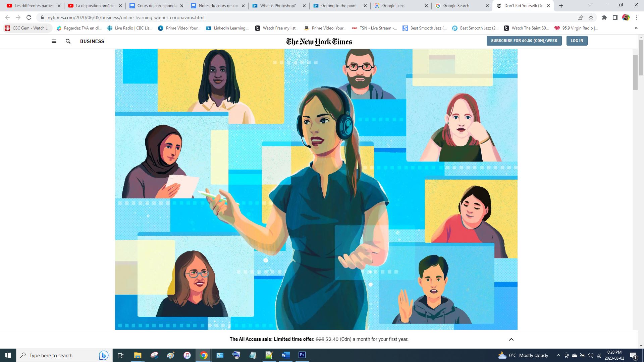The width and height of the screenshot is (644, 362).
Task: Open the NYT hamburger sections menu
Action: point(54,41)
